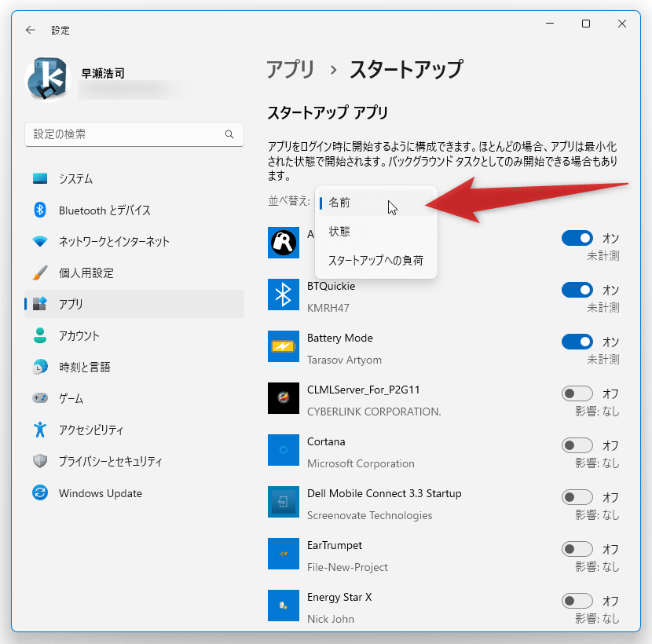
Task: Click the BTQuickie app name
Action: [x=331, y=287]
